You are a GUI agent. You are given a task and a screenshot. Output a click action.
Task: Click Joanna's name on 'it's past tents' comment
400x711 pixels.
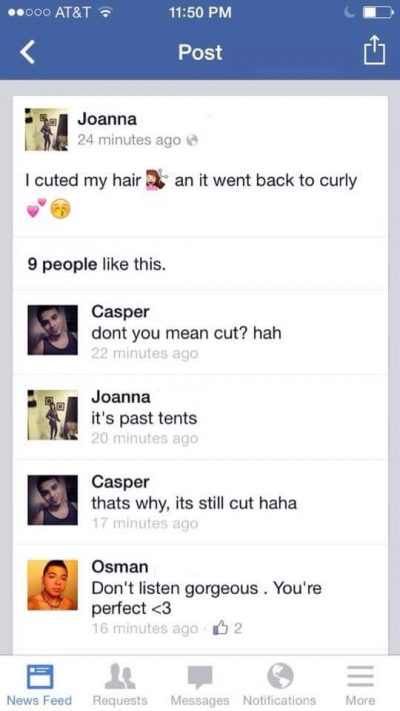(121, 397)
